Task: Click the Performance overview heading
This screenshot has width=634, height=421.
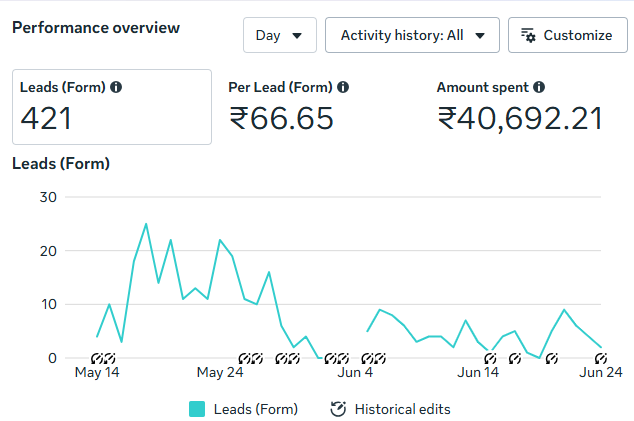Action: coord(96,28)
